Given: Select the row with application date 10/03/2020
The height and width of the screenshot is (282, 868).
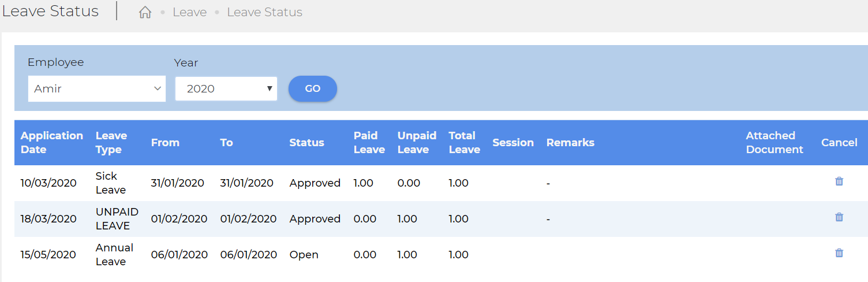Looking at the screenshot, I should point(441,183).
